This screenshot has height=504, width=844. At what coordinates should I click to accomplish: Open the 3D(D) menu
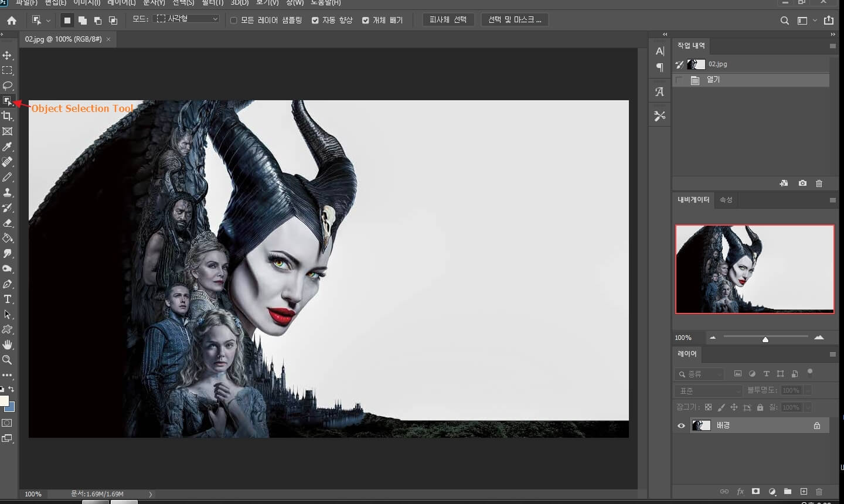tap(240, 3)
